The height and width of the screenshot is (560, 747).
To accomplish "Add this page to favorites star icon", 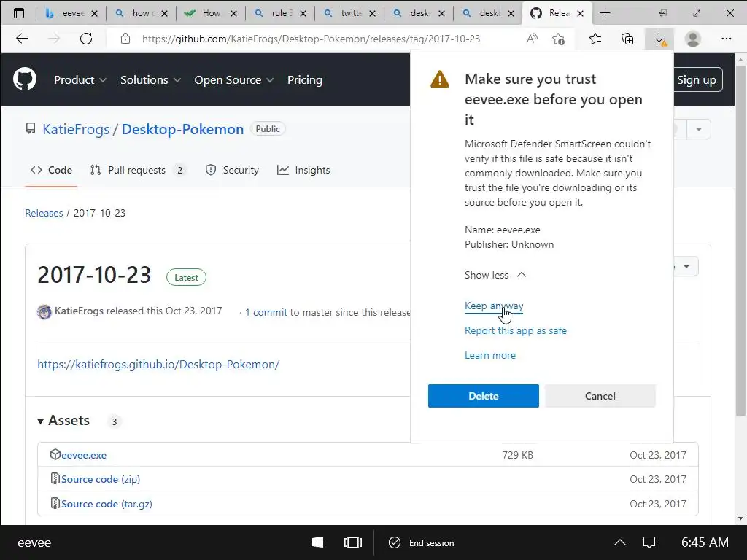I will pos(558,39).
